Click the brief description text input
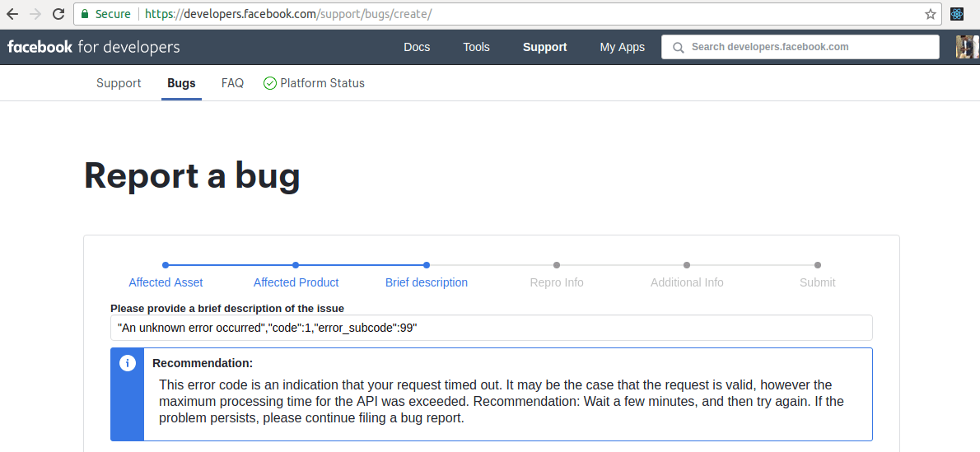The image size is (980, 452). pos(492,328)
